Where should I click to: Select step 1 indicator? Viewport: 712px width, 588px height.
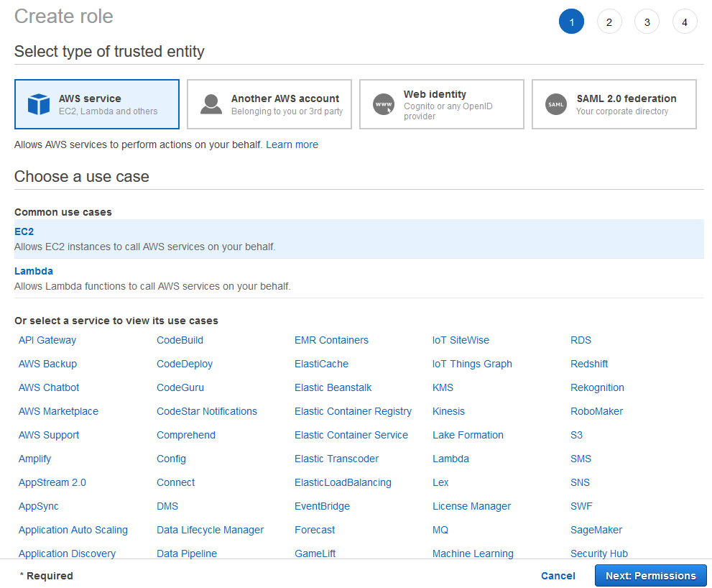[571, 22]
